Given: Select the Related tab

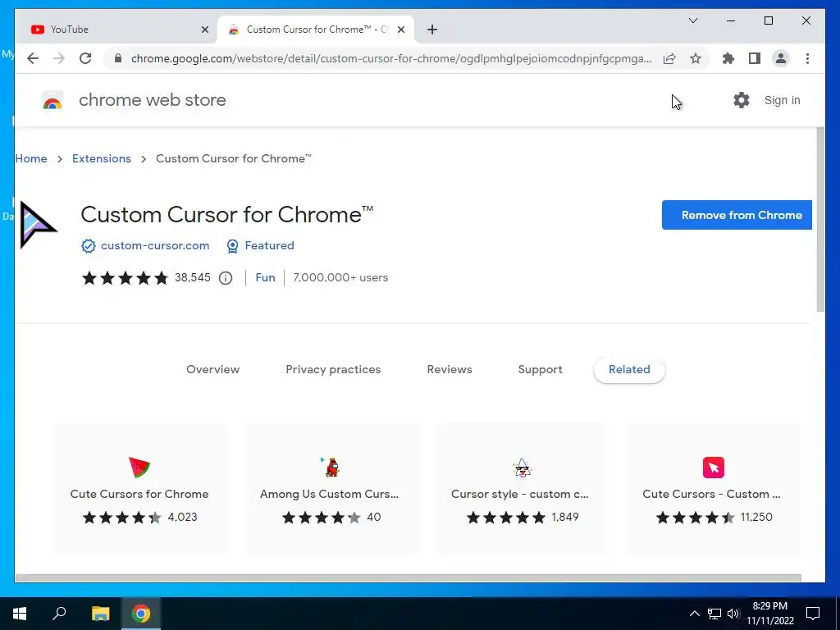Looking at the screenshot, I should point(629,369).
